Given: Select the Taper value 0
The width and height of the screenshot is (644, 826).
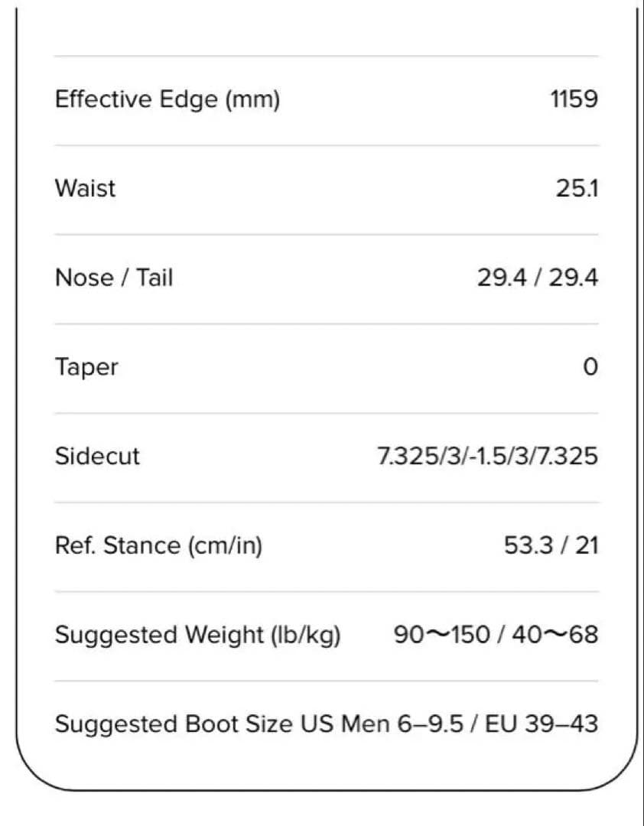Looking at the screenshot, I should [x=590, y=367].
